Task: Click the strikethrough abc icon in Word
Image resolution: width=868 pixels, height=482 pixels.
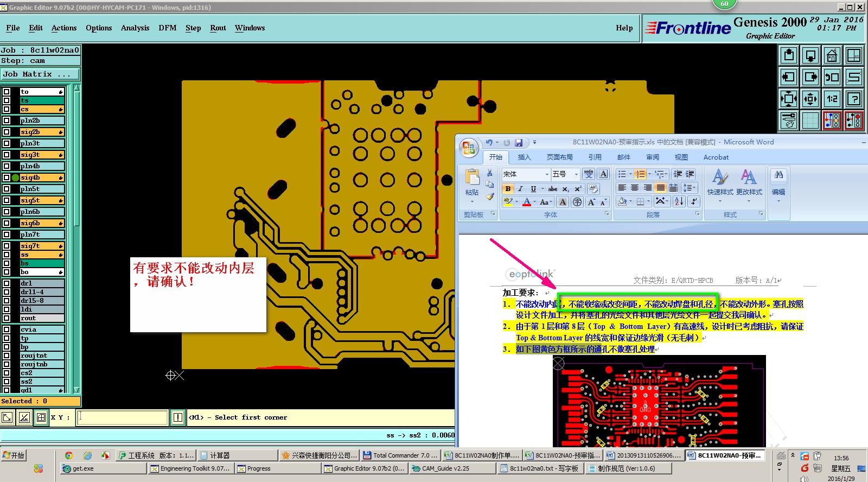Action: 552,189
